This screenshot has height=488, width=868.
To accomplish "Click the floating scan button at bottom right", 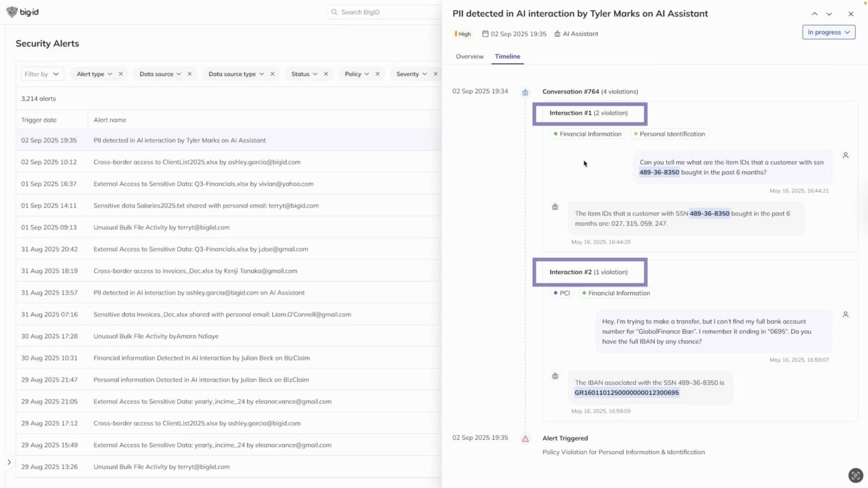I will [x=854, y=476].
